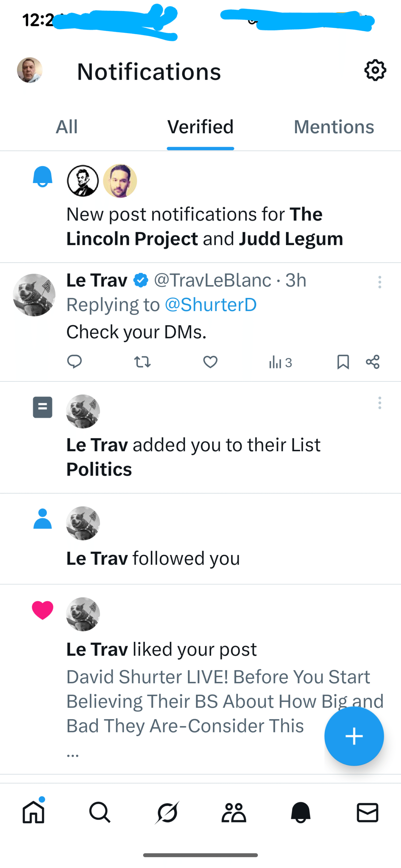The height and width of the screenshot is (868, 401).
Task: Reply to Le Trav's post
Action: pos(74,362)
